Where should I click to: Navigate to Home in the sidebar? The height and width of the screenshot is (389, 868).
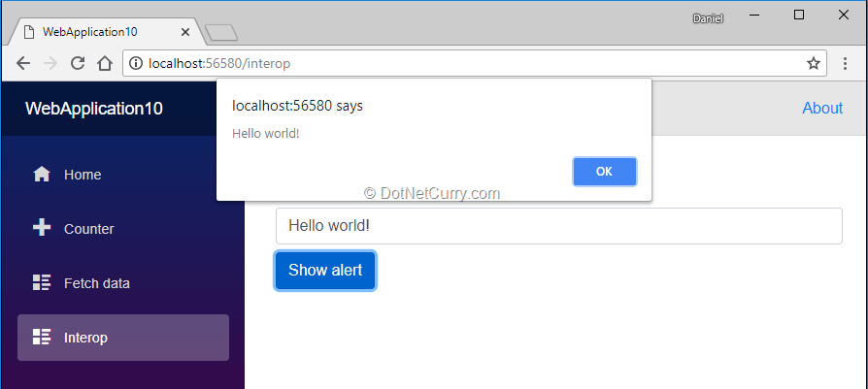[x=123, y=175]
